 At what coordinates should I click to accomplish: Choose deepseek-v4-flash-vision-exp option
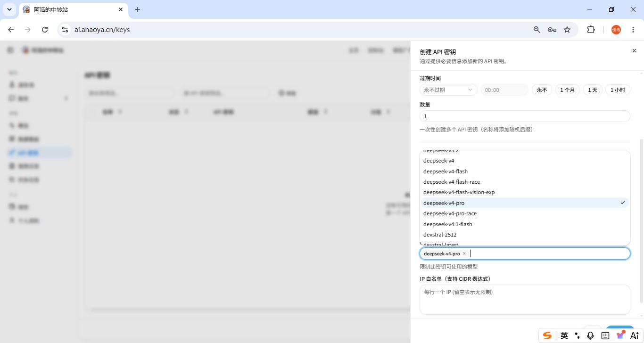tap(525, 192)
